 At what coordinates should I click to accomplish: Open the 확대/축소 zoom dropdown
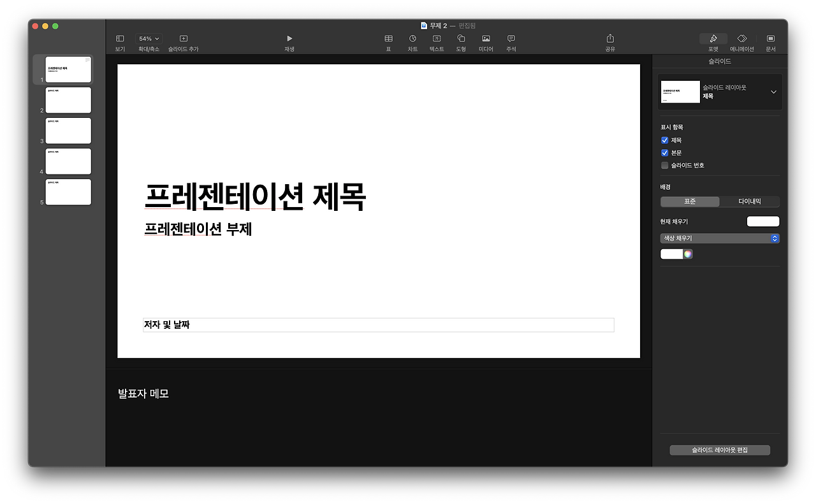[x=148, y=38]
